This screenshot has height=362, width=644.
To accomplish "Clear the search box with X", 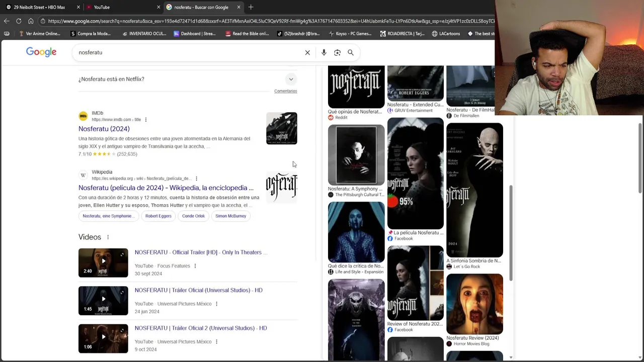I will coord(307,52).
